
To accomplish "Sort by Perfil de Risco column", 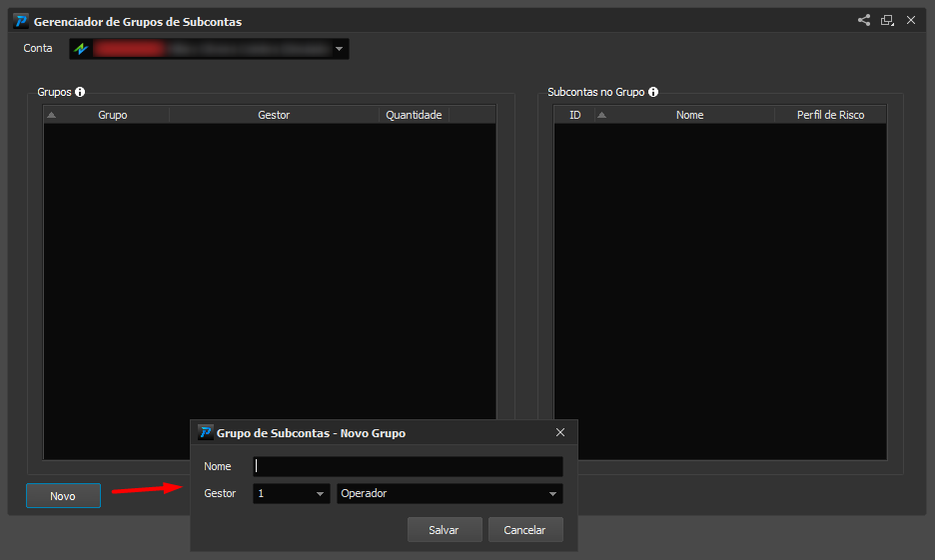I will [x=830, y=115].
